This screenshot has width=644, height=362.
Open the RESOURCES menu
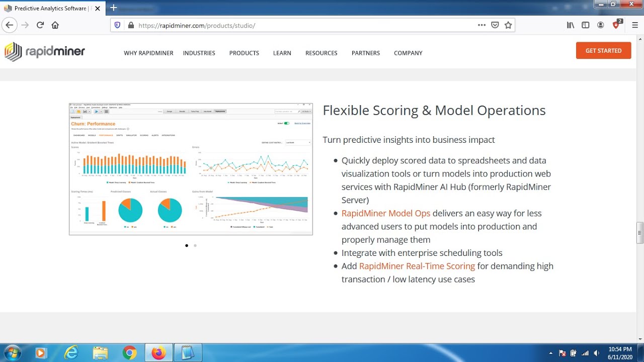321,53
